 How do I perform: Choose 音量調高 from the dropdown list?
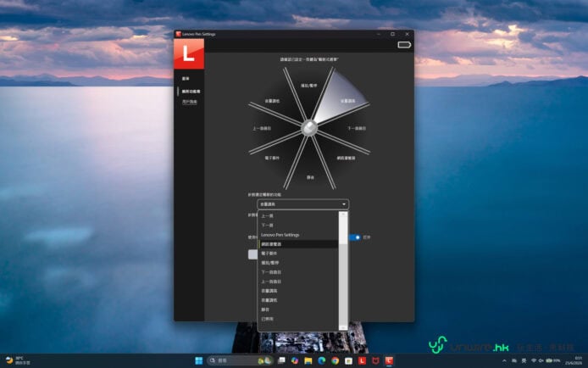297,291
